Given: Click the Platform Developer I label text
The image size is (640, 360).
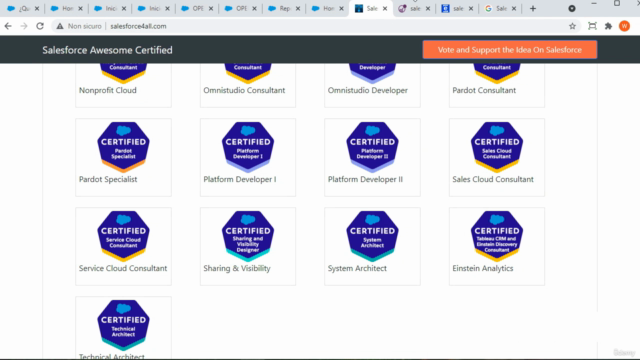Looking at the screenshot, I should 240,179.
